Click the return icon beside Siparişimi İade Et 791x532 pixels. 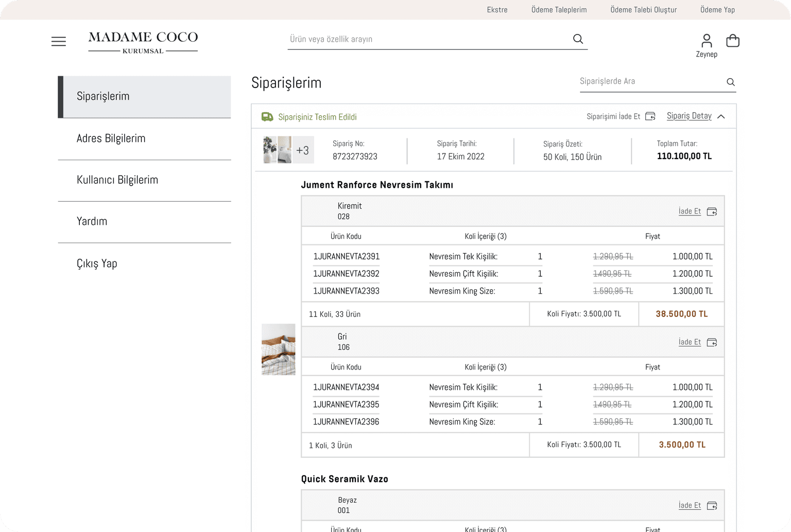tap(650, 116)
